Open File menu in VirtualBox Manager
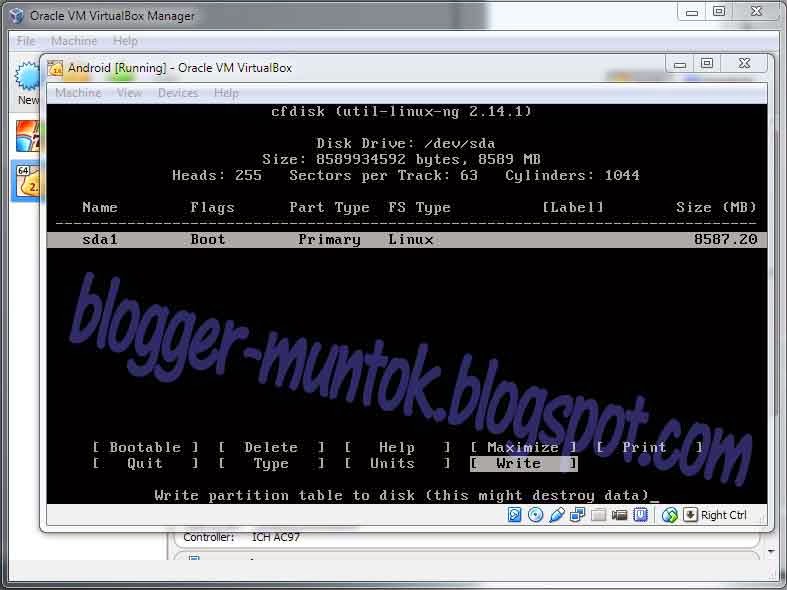787x590 pixels. [26, 41]
